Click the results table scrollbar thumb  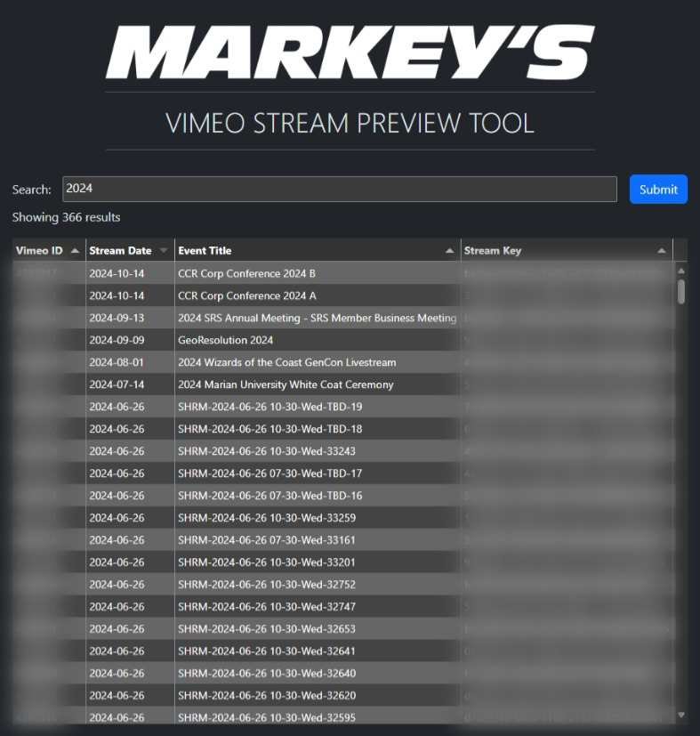tap(681, 292)
